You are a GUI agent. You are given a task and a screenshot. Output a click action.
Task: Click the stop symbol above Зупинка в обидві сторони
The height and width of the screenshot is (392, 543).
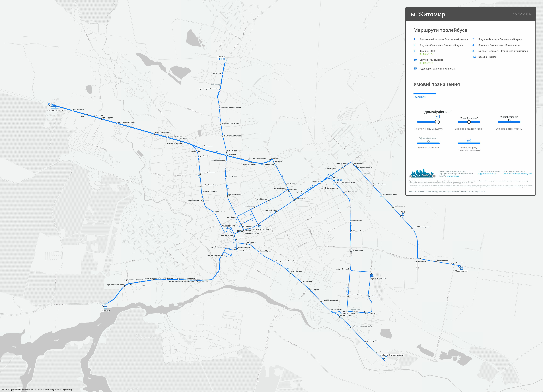pos(469,122)
